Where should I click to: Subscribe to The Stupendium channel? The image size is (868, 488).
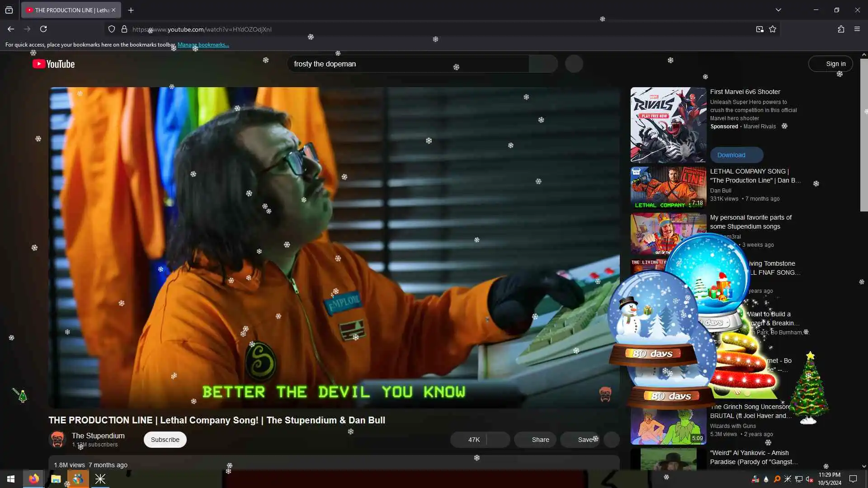pyautogui.click(x=165, y=440)
